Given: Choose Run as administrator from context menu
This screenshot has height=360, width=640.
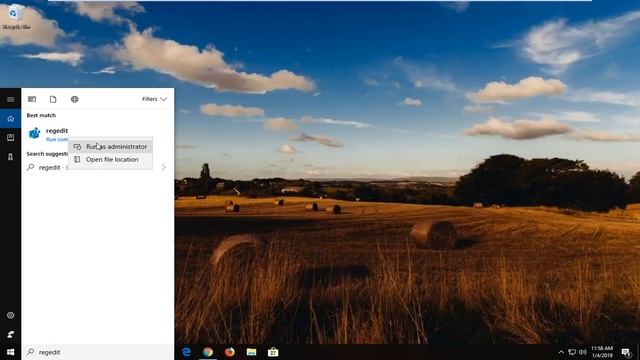Looking at the screenshot, I should [111, 147].
